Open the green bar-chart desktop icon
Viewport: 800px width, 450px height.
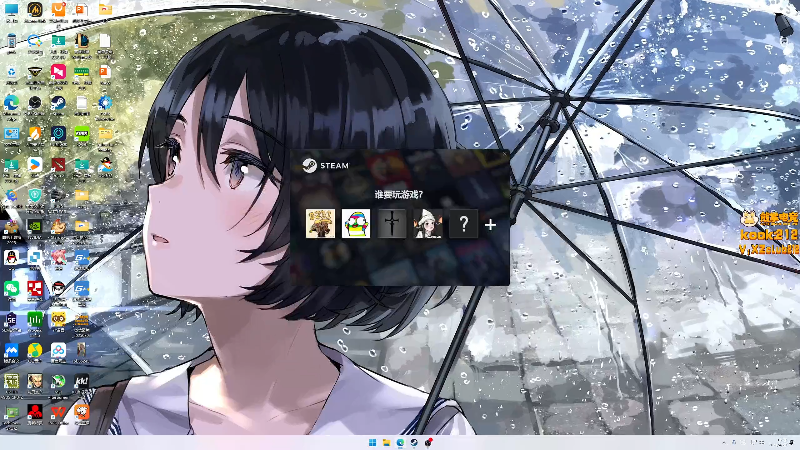point(35,319)
